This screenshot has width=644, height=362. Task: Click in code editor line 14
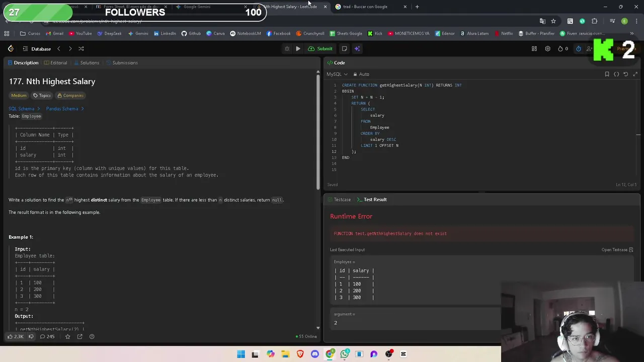tap(483, 163)
